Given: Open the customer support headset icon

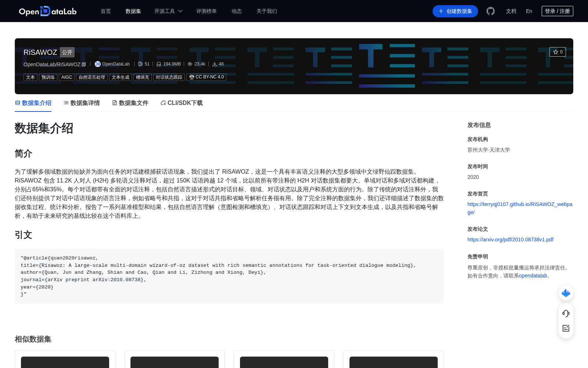Looking at the screenshot, I should [x=566, y=314].
